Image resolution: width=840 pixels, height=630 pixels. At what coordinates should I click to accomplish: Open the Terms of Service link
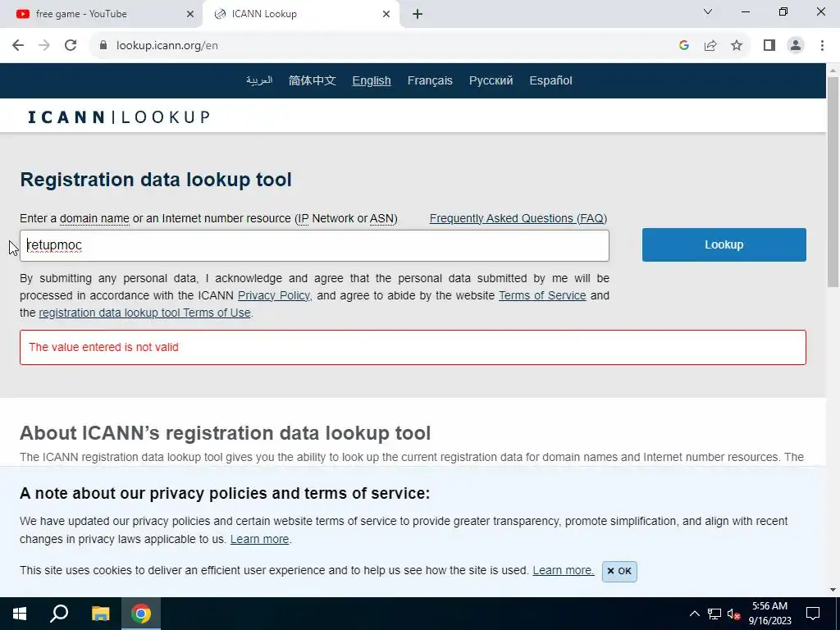click(x=542, y=295)
